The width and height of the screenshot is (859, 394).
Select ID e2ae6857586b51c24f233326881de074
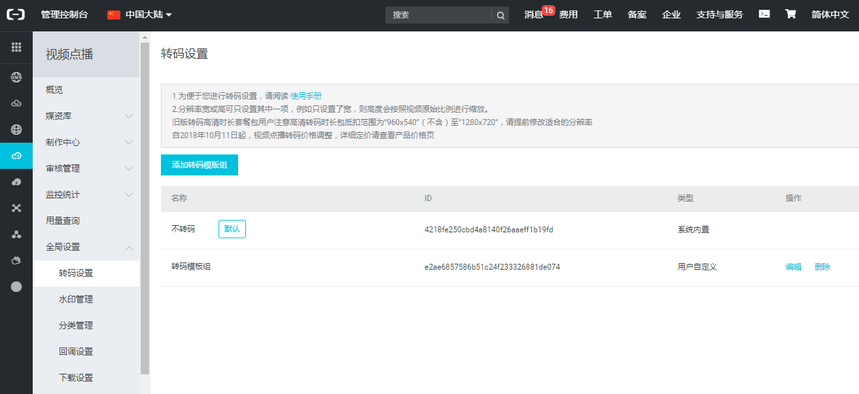[x=492, y=267]
